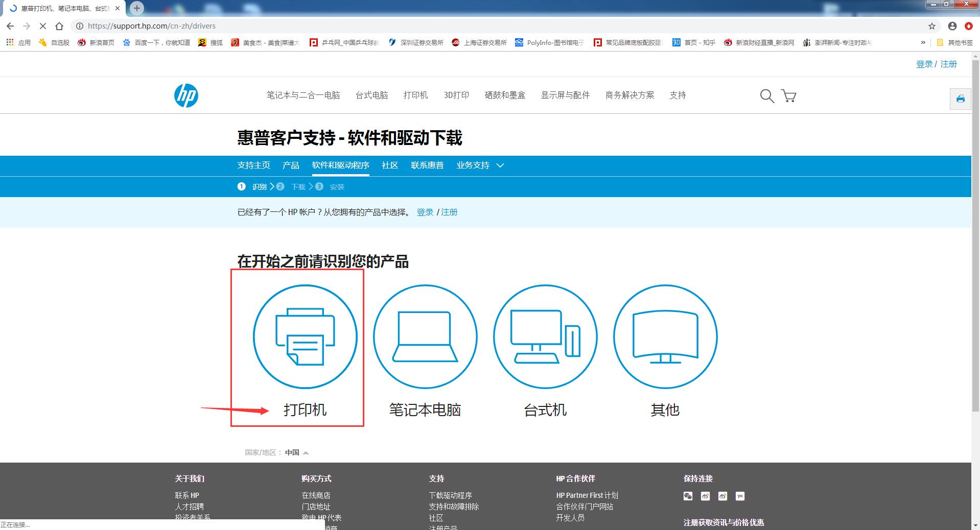Open the 联系惠普 tab
The height and width of the screenshot is (530, 980).
click(427, 165)
